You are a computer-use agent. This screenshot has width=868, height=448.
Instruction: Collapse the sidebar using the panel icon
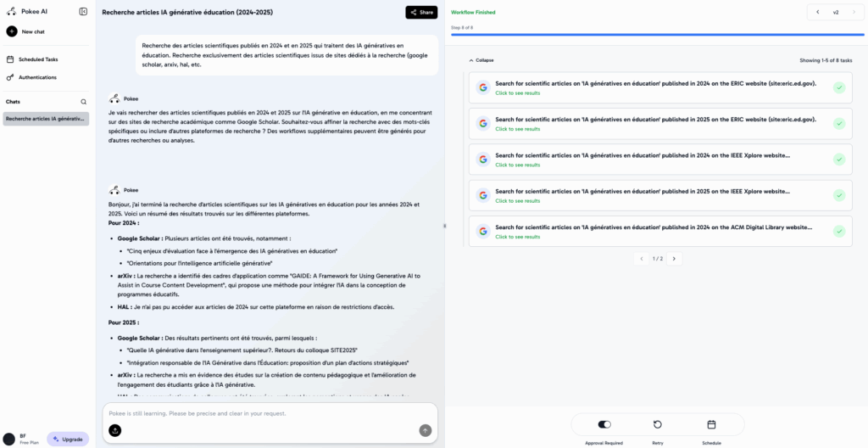(83, 11)
